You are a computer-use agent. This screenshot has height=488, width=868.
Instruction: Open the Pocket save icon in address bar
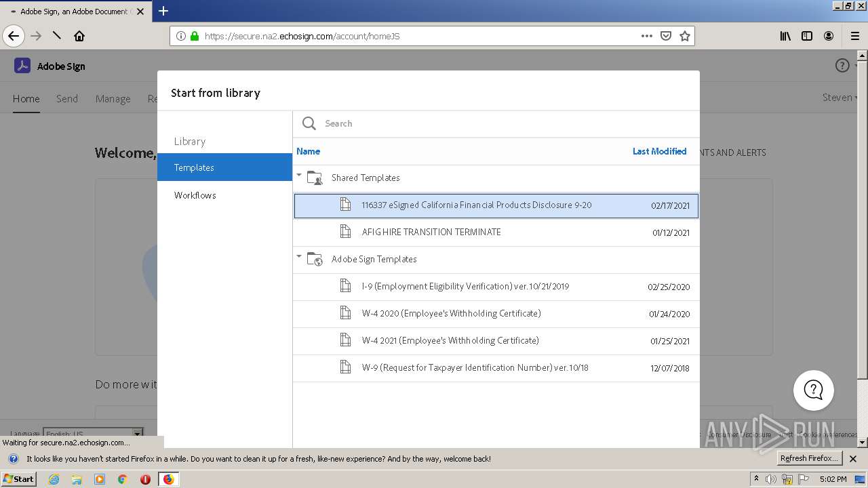666,36
